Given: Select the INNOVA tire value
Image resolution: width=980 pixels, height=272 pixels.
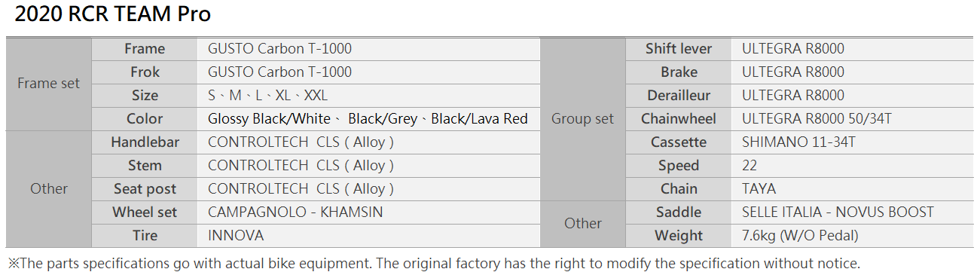Looking at the screenshot, I should tap(236, 236).
